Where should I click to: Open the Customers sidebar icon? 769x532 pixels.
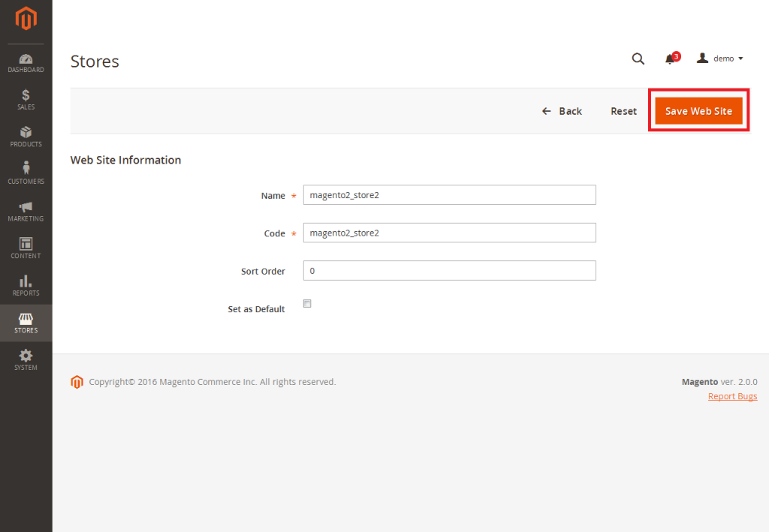pyautogui.click(x=26, y=173)
